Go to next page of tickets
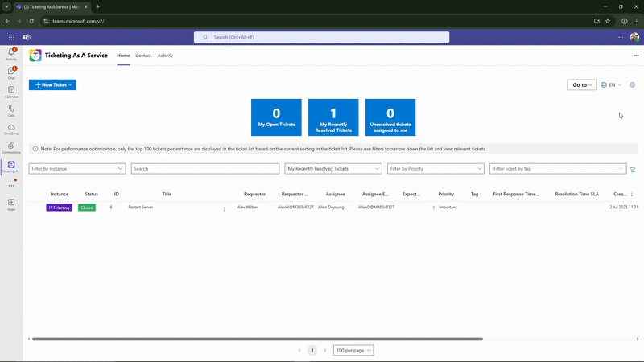The image size is (644, 362). click(325, 350)
